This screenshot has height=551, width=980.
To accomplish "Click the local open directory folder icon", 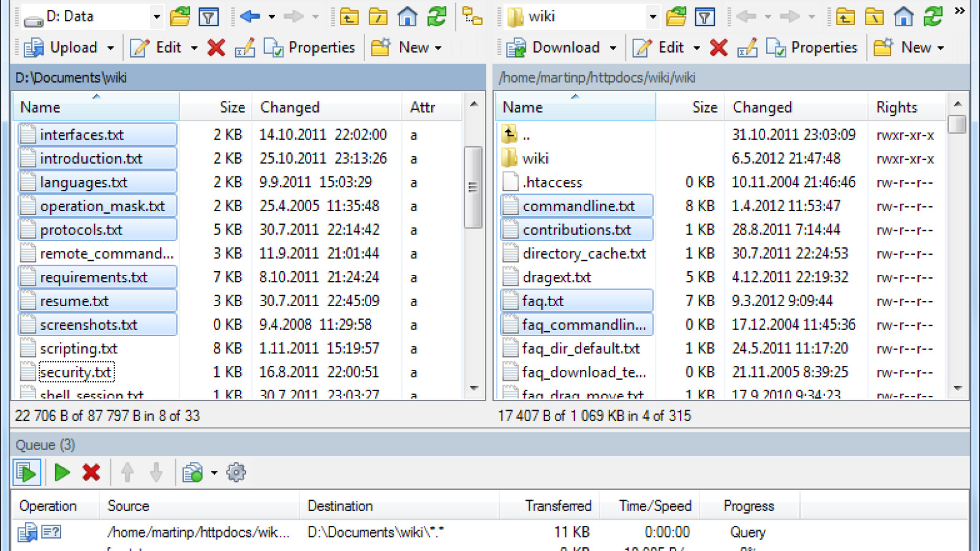I will click(x=180, y=17).
